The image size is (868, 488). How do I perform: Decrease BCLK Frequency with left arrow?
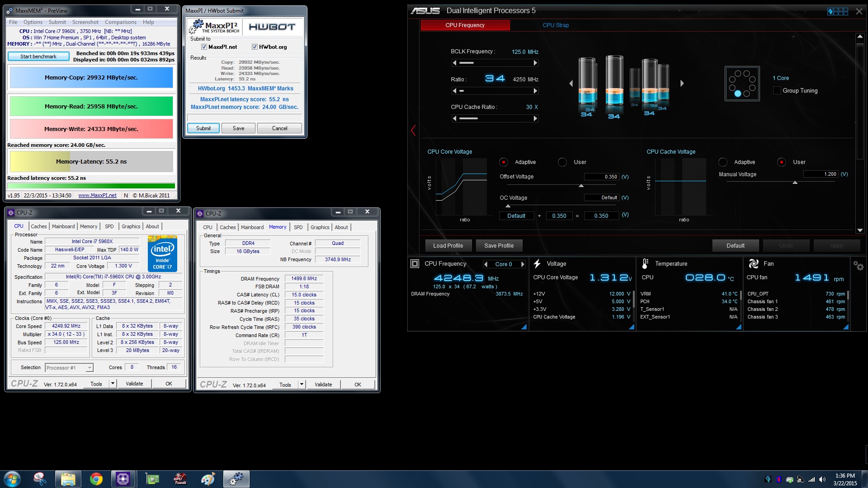point(454,63)
